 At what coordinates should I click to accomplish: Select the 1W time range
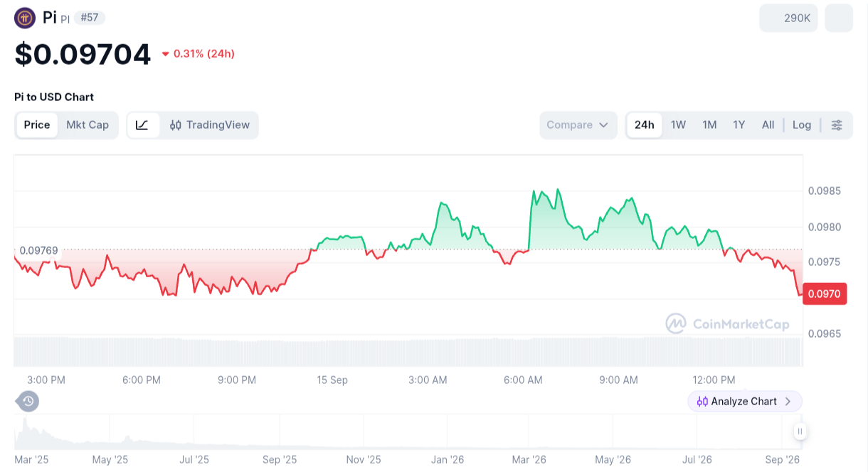[678, 125]
